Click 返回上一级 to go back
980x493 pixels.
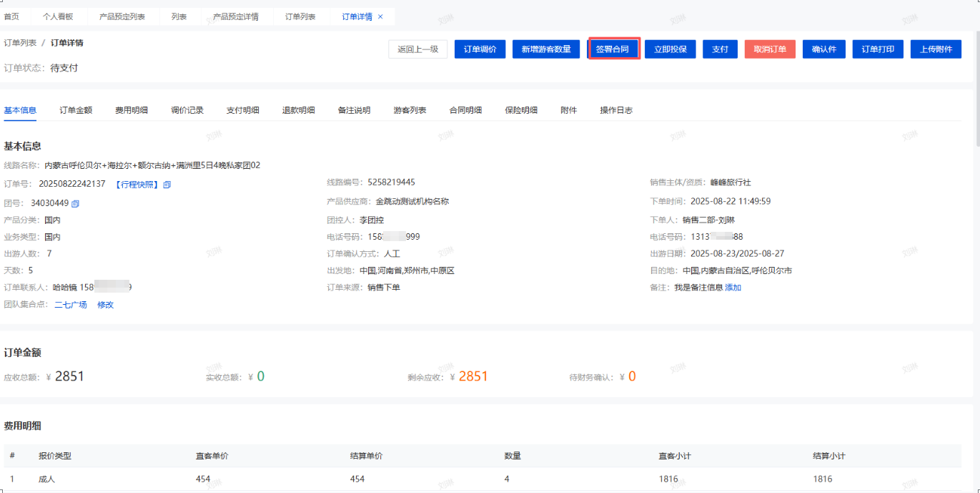pyautogui.click(x=417, y=49)
